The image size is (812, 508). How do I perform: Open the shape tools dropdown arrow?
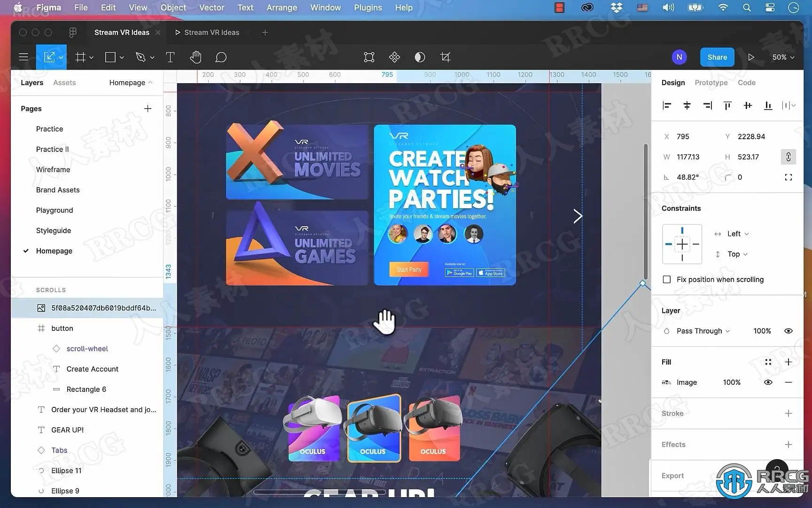(122, 58)
